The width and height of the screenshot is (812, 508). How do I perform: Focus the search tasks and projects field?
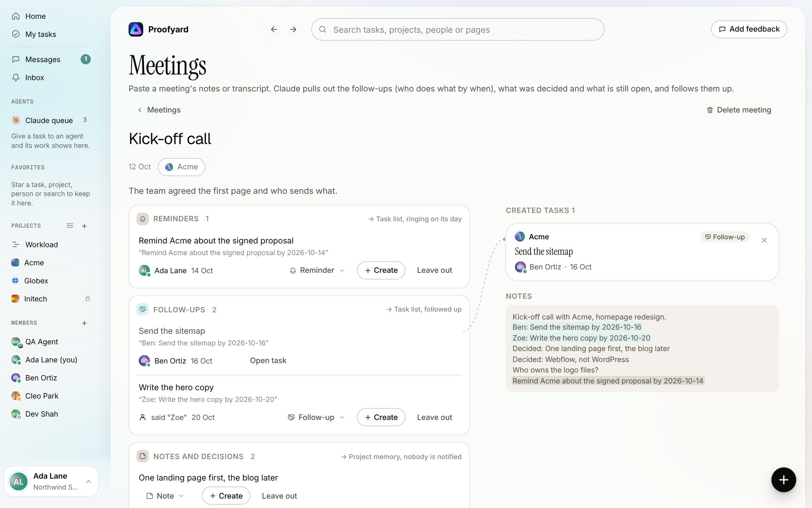(458, 29)
